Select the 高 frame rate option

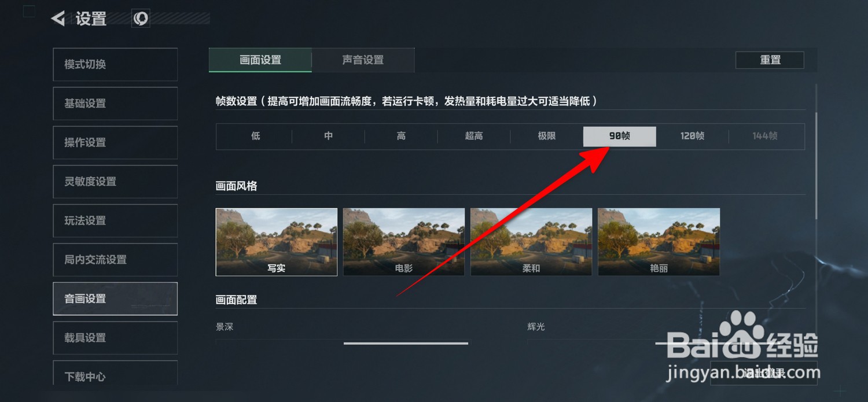coord(401,137)
